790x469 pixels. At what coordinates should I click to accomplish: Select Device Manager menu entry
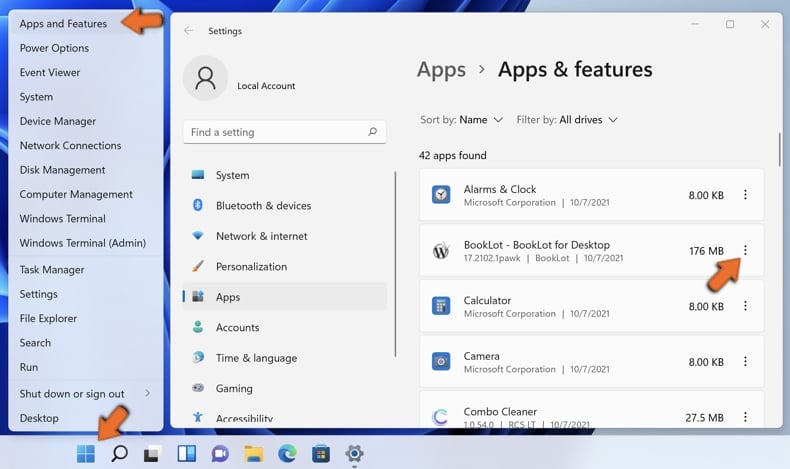pyautogui.click(x=86, y=121)
